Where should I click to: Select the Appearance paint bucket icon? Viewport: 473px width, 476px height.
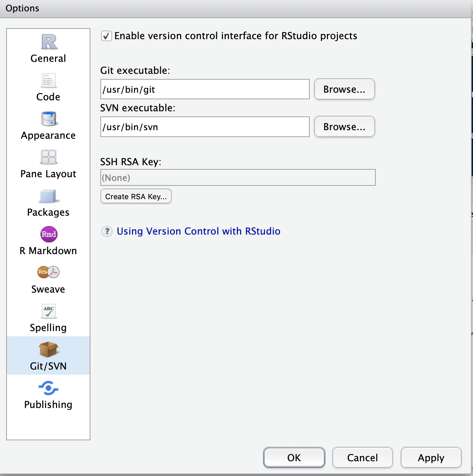click(x=49, y=119)
